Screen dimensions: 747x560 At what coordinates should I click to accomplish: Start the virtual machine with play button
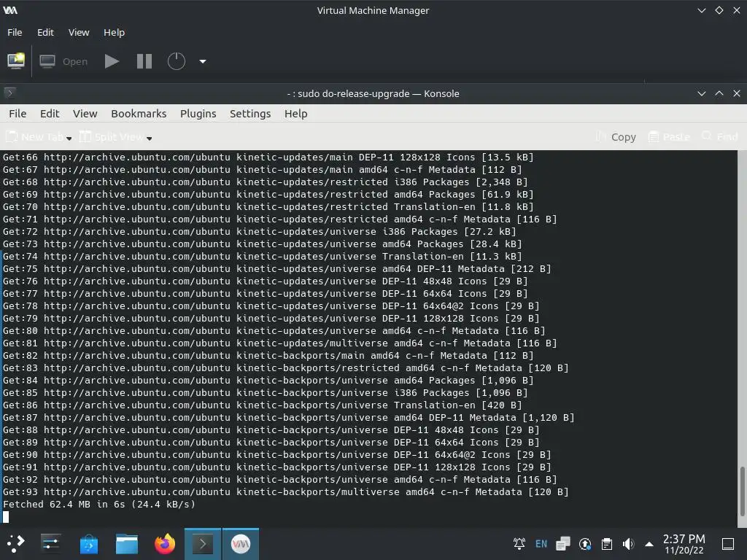(x=112, y=61)
